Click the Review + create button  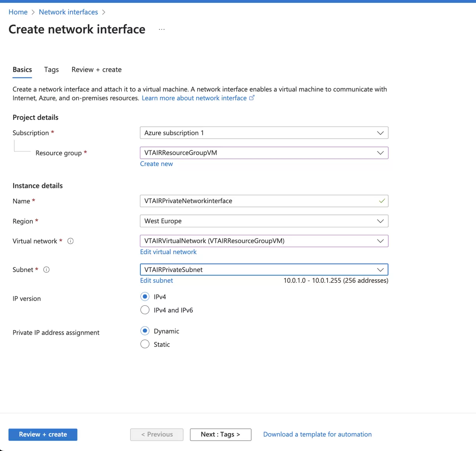[x=42, y=434]
